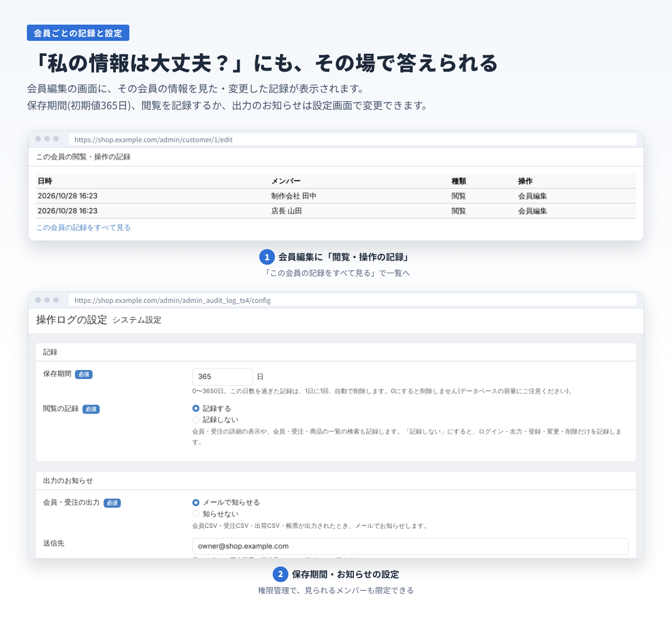Click the 'メンバー' column header
Viewport: 672px width, 623px height.
[x=286, y=181]
